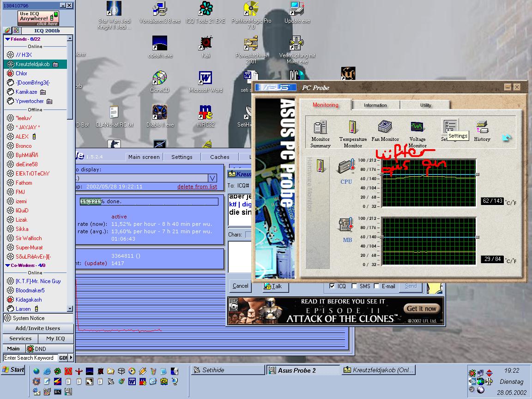Toggle the ICQ checkbox in message window
Screen dimensions: 532x399
(332, 286)
